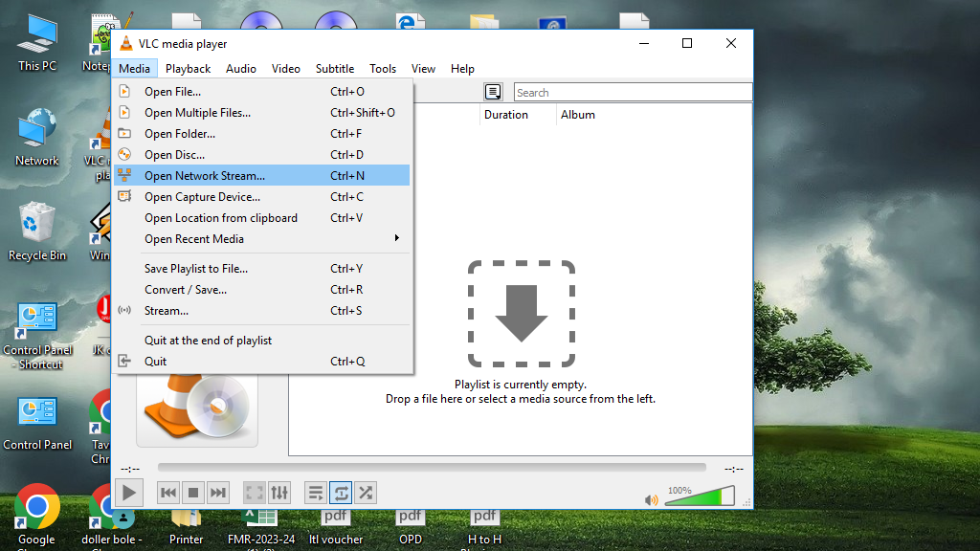Stop playback with the stop button
Image resolution: width=980 pixels, height=551 pixels.
click(192, 493)
